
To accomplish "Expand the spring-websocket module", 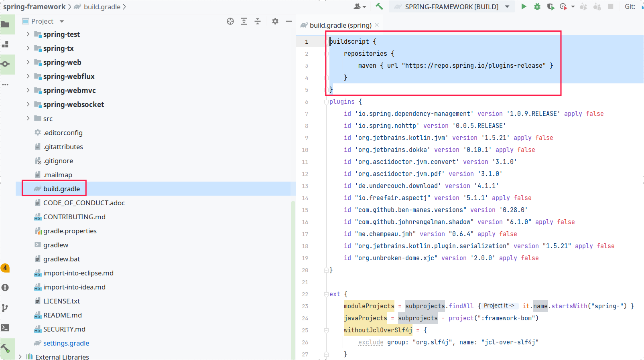I will coord(28,104).
